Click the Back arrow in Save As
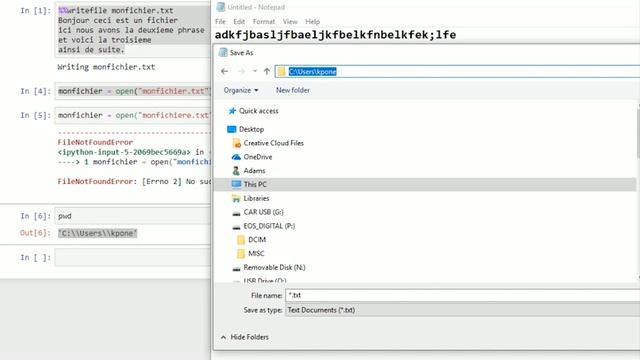Screen dimensions: 640x360 224,71
